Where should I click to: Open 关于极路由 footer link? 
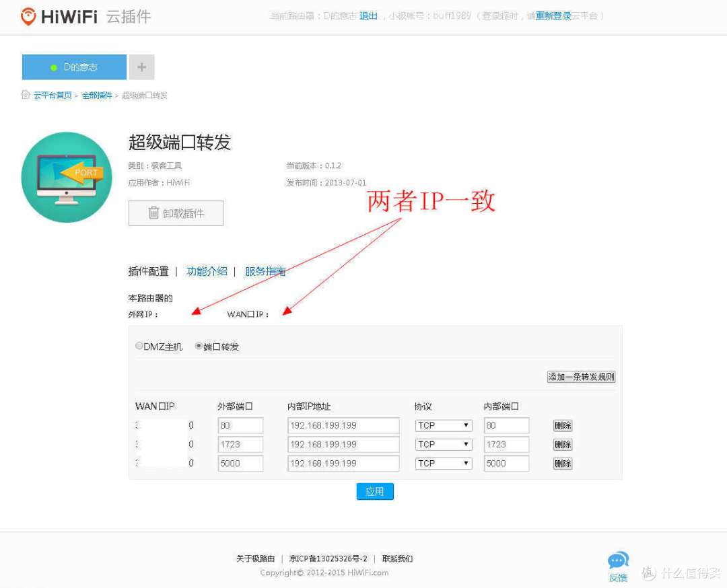pos(256,559)
